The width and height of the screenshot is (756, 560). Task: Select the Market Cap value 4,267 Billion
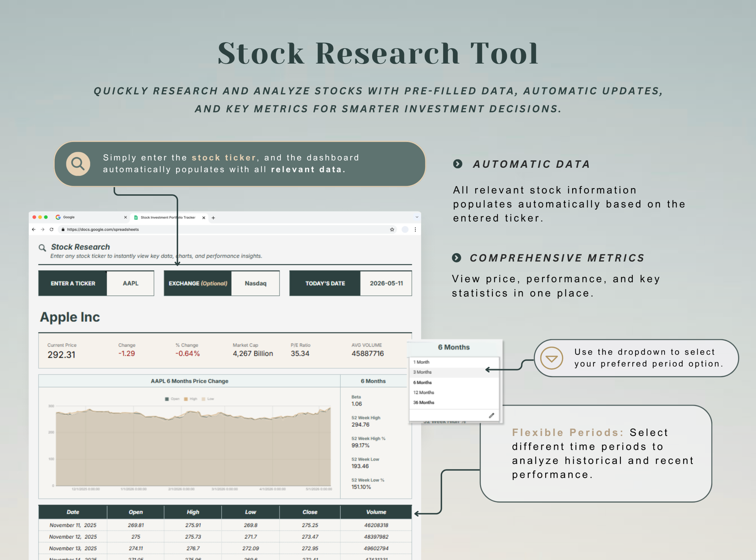click(x=253, y=353)
